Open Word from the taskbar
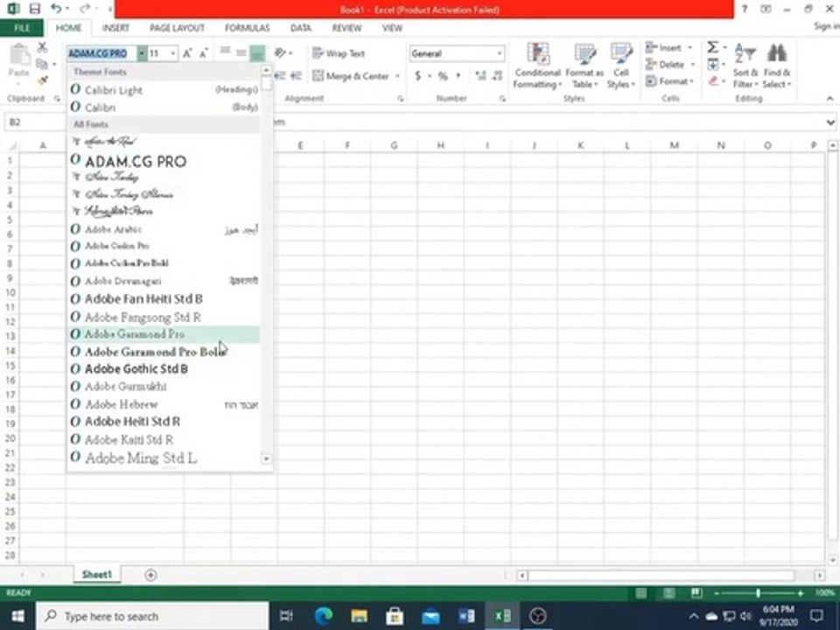840x630 pixels. click(x=466, y=616)
